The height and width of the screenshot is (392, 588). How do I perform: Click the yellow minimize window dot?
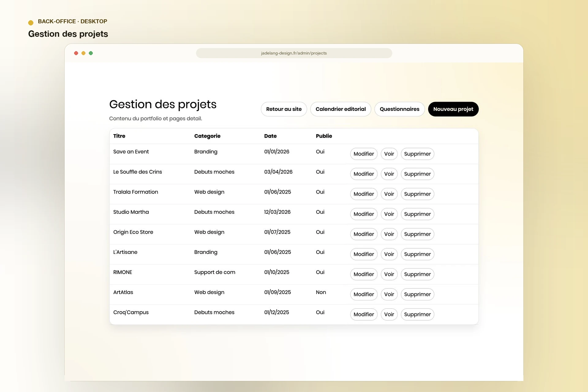click(83, 53)
